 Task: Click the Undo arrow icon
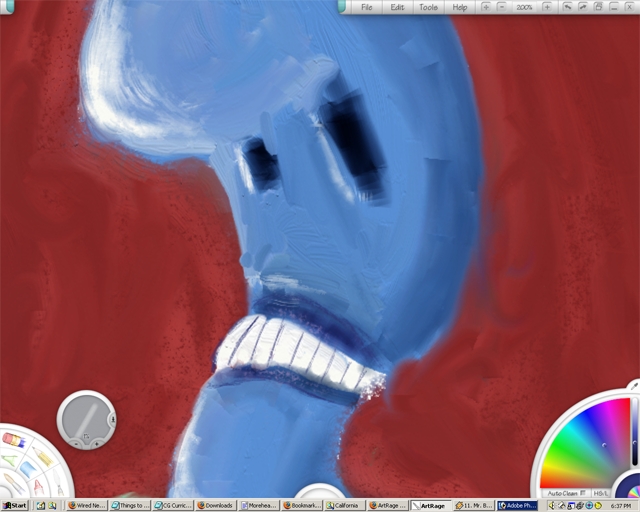(567, 7)
